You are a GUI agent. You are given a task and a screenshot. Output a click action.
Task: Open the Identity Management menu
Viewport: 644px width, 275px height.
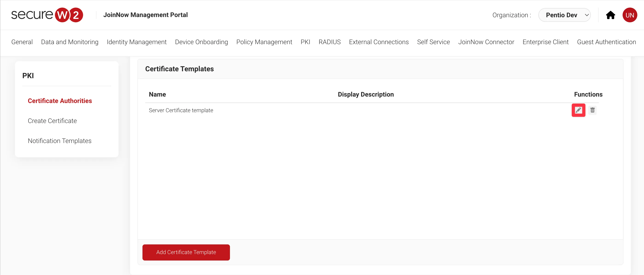pos(136,42)
